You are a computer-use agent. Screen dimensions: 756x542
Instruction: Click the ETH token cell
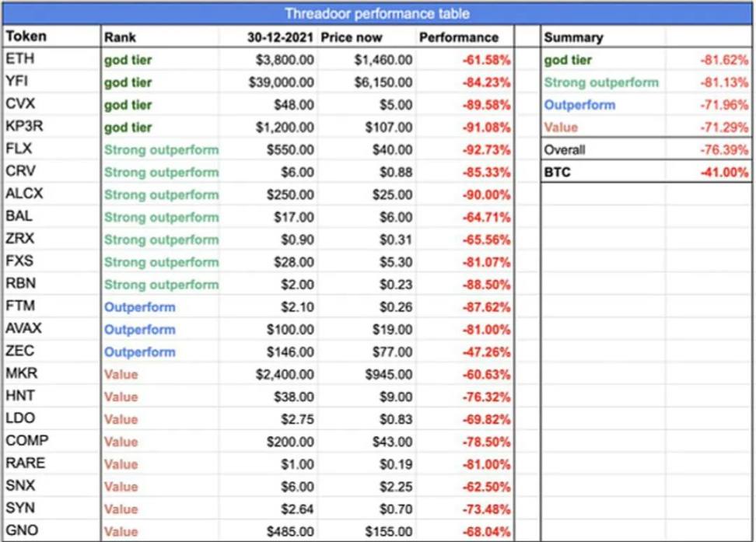pos(51,59)
